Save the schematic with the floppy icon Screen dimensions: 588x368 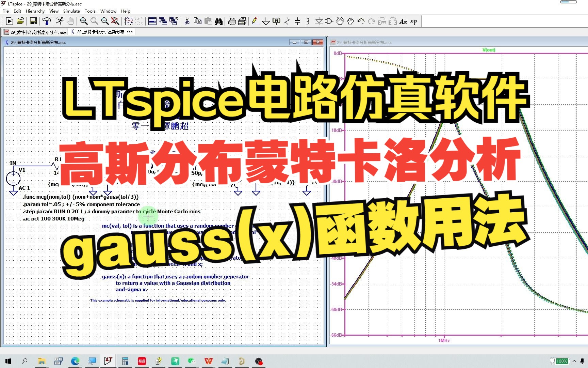pyautogui.click(x=33, y=21)
